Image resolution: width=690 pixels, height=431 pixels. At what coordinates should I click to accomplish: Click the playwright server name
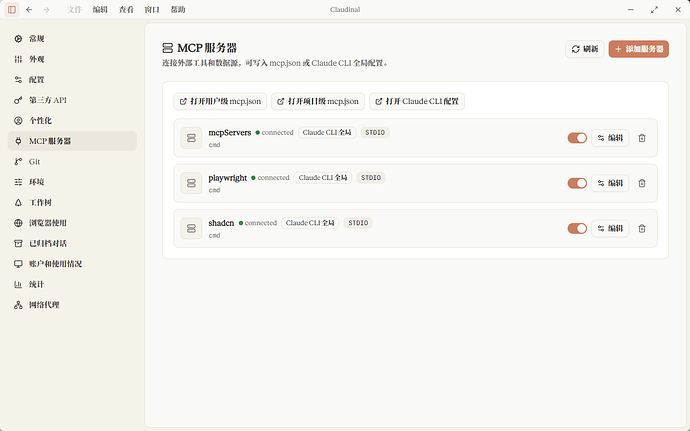[228, 178]
